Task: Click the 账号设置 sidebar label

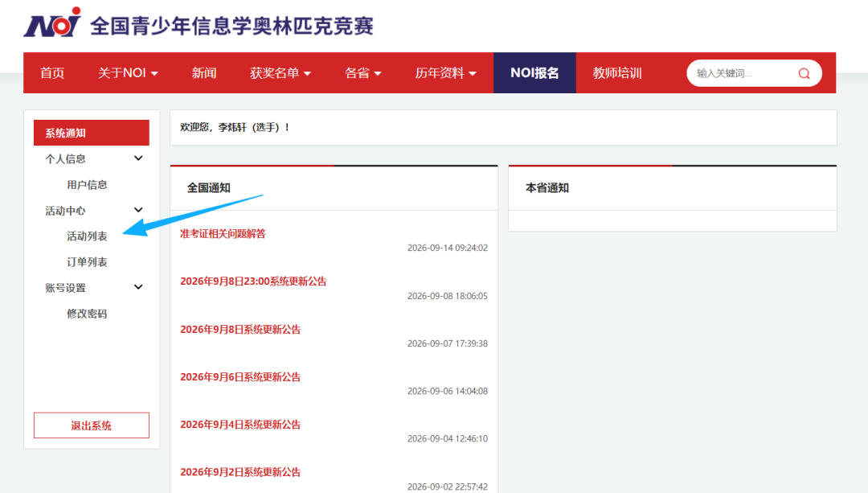Action: 65,287
